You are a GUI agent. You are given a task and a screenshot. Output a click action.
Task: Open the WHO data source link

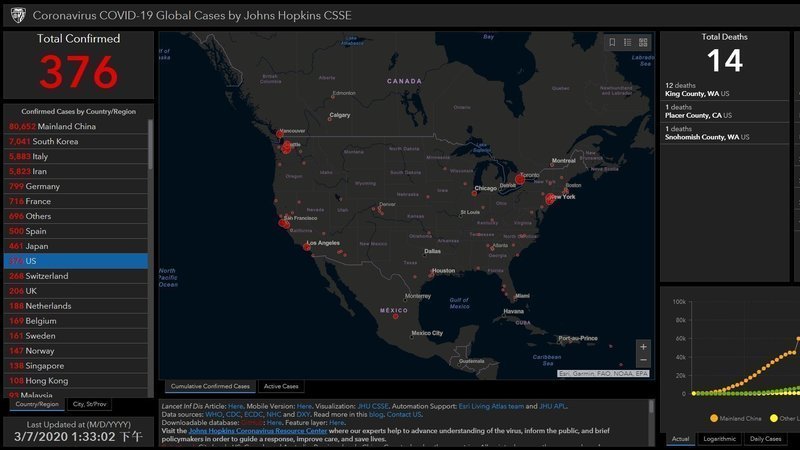click(214, 414)
